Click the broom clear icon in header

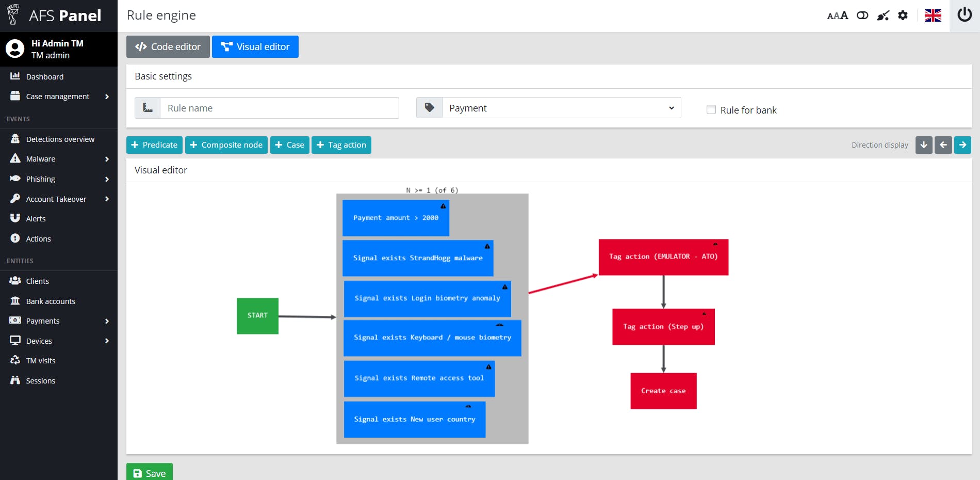tap(883, 15)
